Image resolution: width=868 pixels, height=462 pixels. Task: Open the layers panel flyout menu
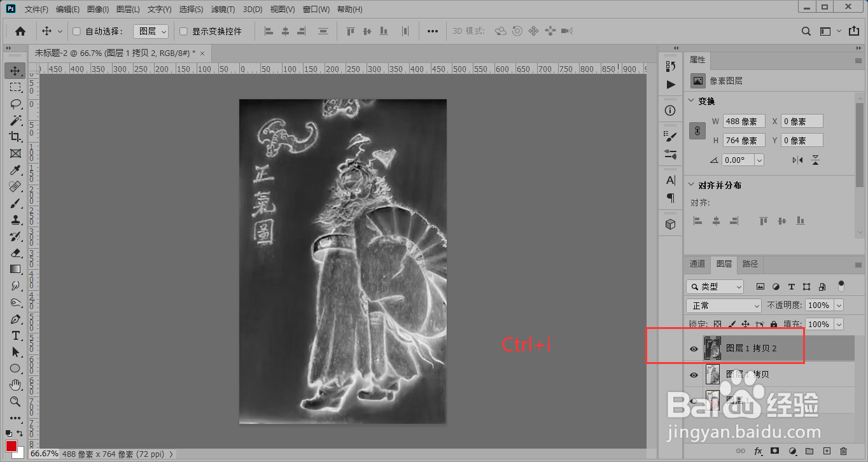[x=858, y=264]
